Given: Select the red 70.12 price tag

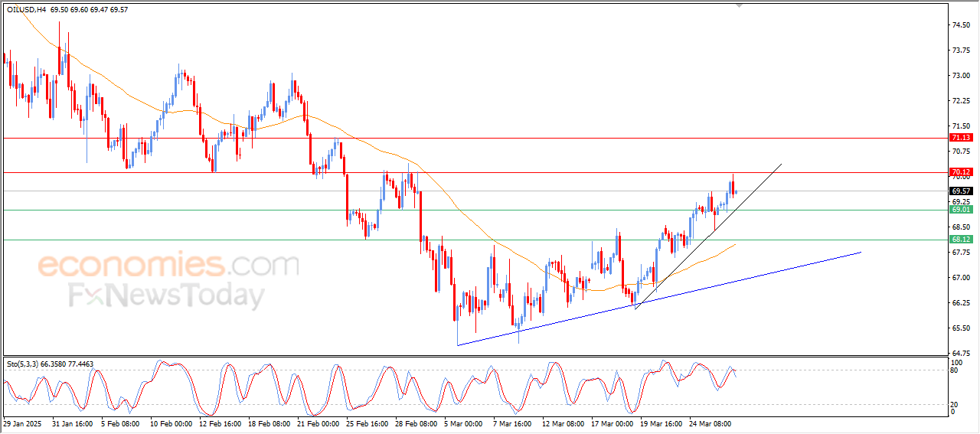Looking at the screenshot, I should (961, 172).
